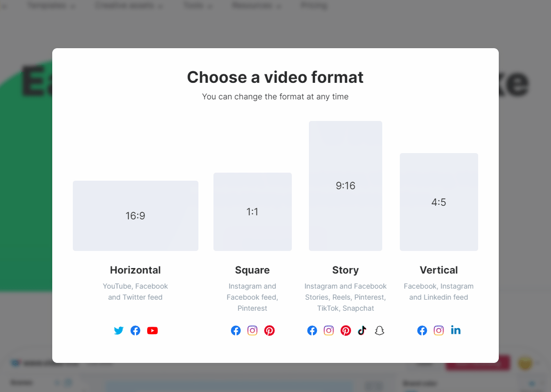Screen dimensions: 551x392
Task: Open the Creative assets menu
Action: tap(125, 6)
